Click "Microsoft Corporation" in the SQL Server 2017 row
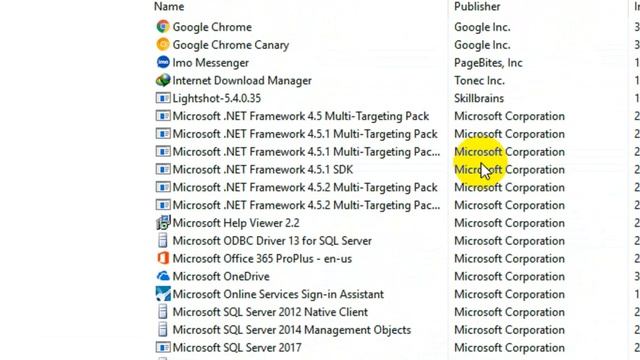The height and width of the screenshot is (360, 640). pos(509,348)
